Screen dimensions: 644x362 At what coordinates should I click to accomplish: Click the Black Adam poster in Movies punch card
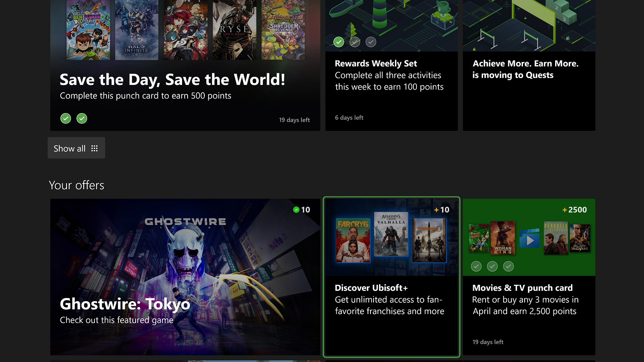coord(580,238)
